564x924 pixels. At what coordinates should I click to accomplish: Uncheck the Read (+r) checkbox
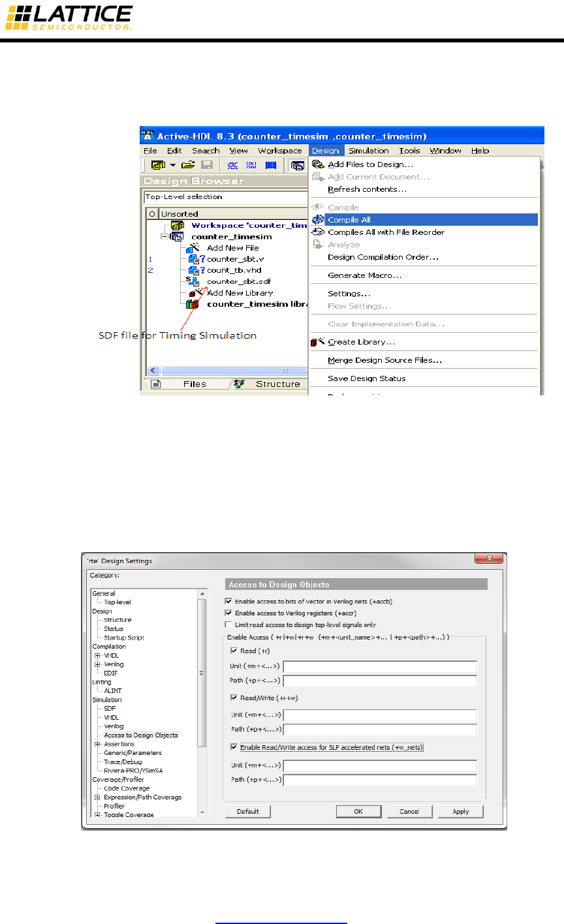(234, 651)
